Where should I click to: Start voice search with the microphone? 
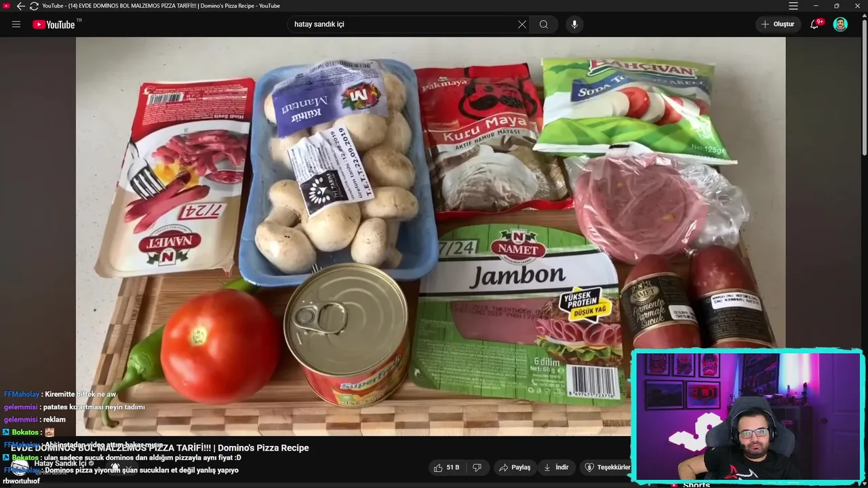tap(574, 24)
